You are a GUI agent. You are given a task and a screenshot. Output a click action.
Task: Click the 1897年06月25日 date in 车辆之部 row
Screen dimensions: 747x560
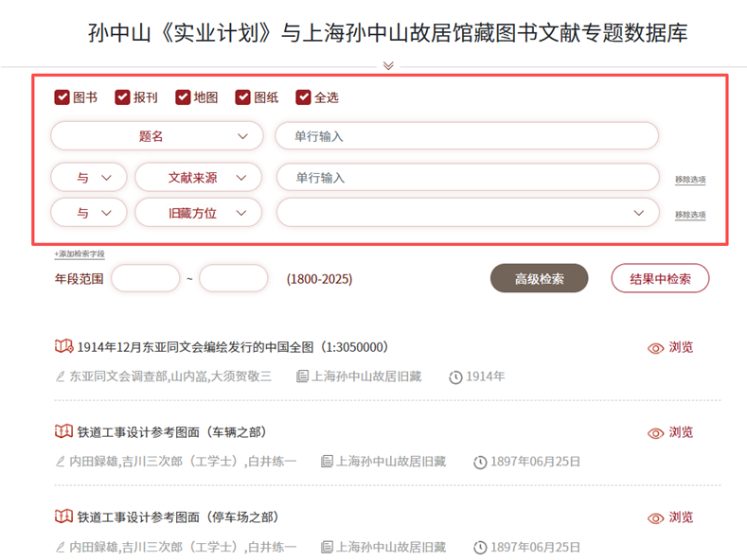click(536, 462)
